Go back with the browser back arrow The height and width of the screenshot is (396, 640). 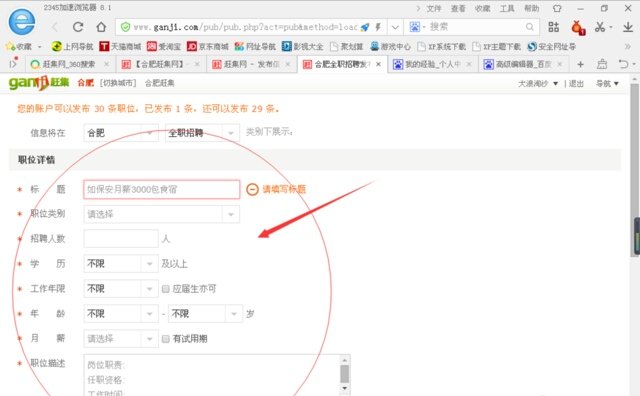click(55, 27)
